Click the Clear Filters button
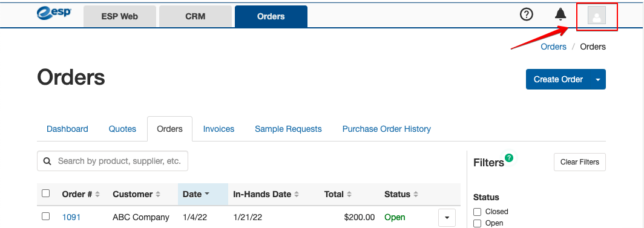The width and height of the screenshot is (644, 228). (579, 162)
